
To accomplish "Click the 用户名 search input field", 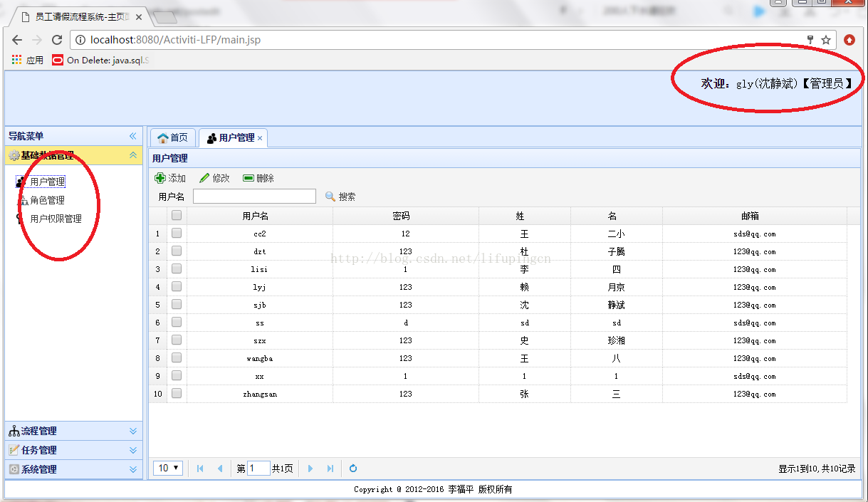I will [254, 197].
